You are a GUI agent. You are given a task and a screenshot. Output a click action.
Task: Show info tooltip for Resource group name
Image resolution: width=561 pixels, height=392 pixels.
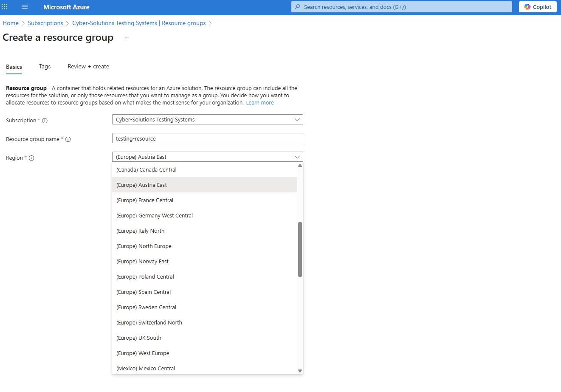(x=68, y=139)
